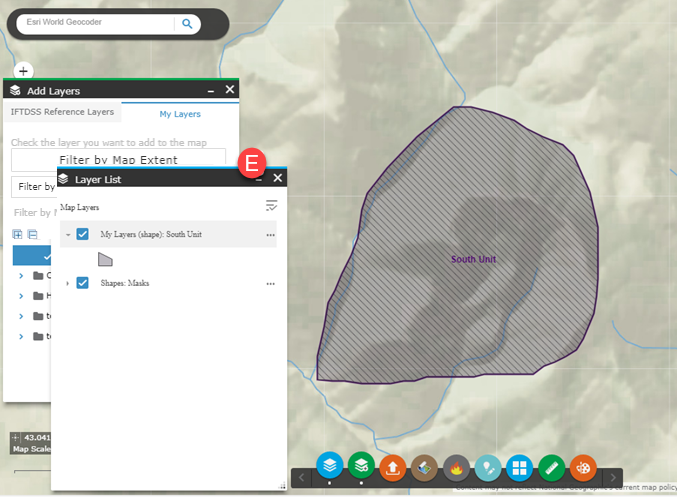This screenshot has width=677, height=501.
Task: Open the Filter by dropdown in Add Layers
Action: coord(34,187)
